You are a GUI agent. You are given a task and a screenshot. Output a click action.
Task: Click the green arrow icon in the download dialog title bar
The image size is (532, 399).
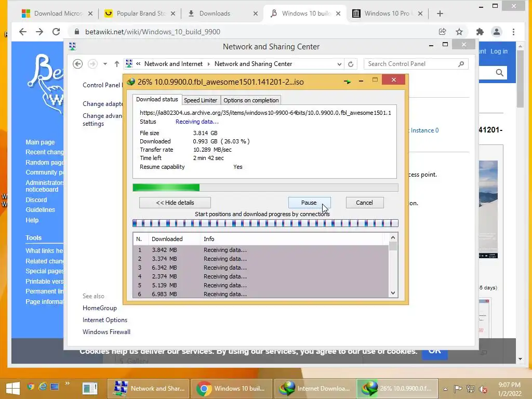coord(347,82)
